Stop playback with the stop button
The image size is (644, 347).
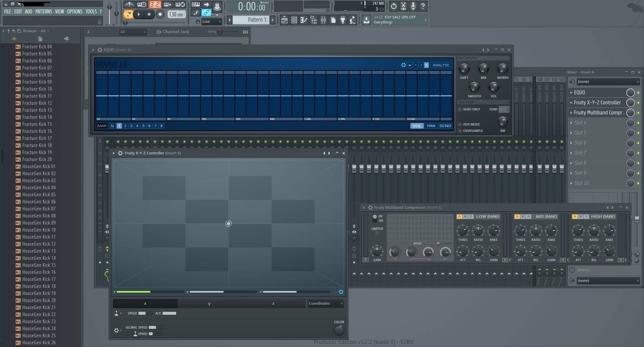tap(149, 14)
